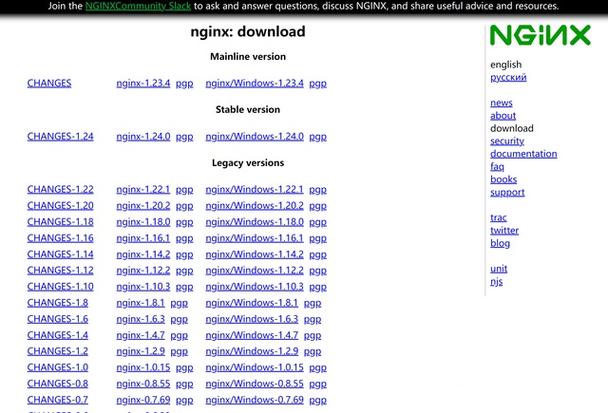
Task: Open pgp for nginx/Windows-1.24.0
Action: [x=318, y=137]
